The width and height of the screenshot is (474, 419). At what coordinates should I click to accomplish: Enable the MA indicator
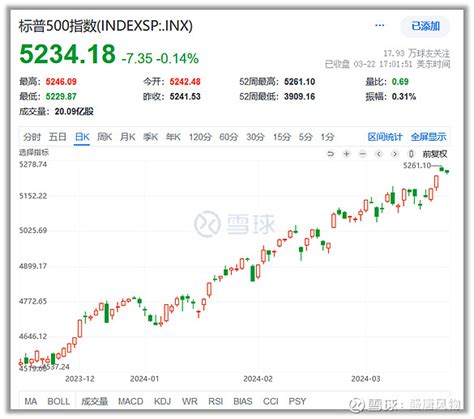pos(31,401)
